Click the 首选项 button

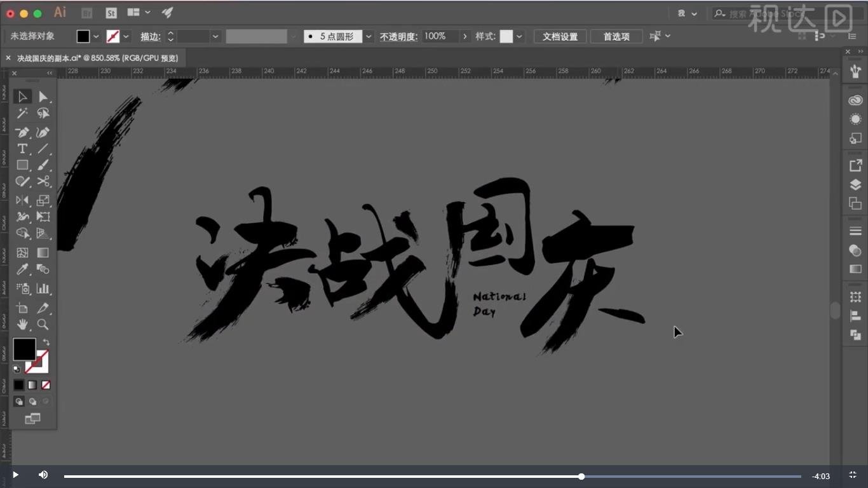616,36
